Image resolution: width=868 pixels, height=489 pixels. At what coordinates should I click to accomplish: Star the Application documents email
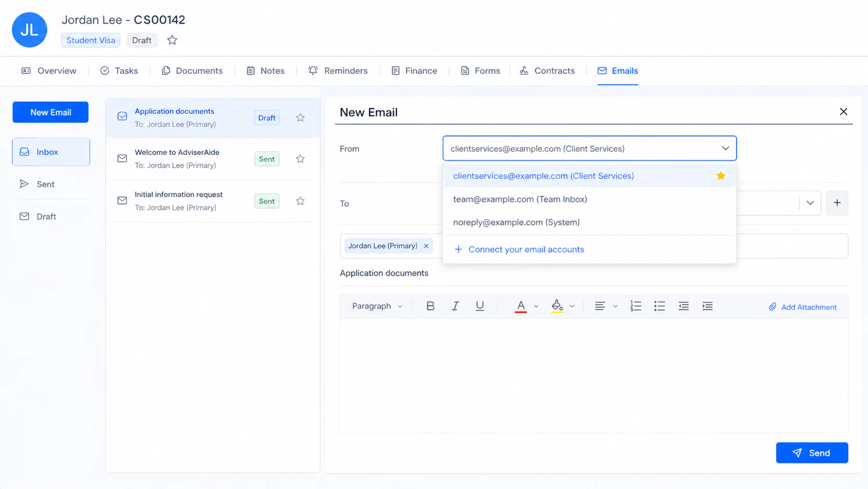click(x=300, y=118)
